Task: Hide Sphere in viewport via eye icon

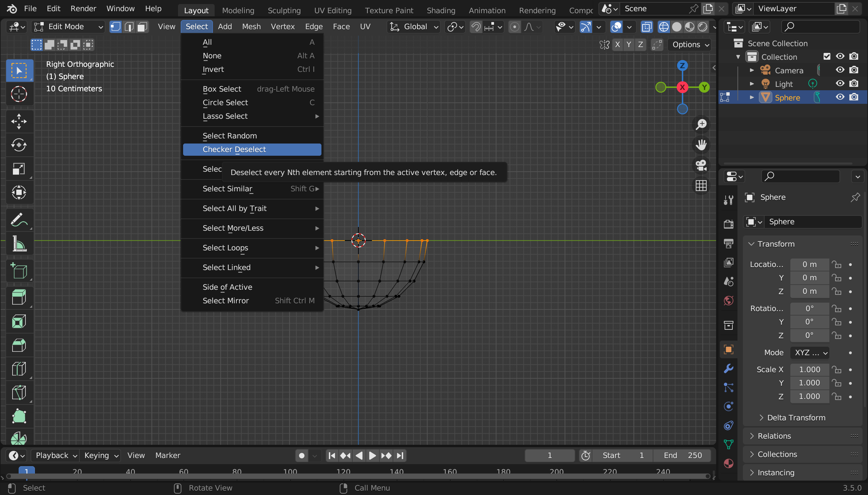Action: [x=840, y=97]
